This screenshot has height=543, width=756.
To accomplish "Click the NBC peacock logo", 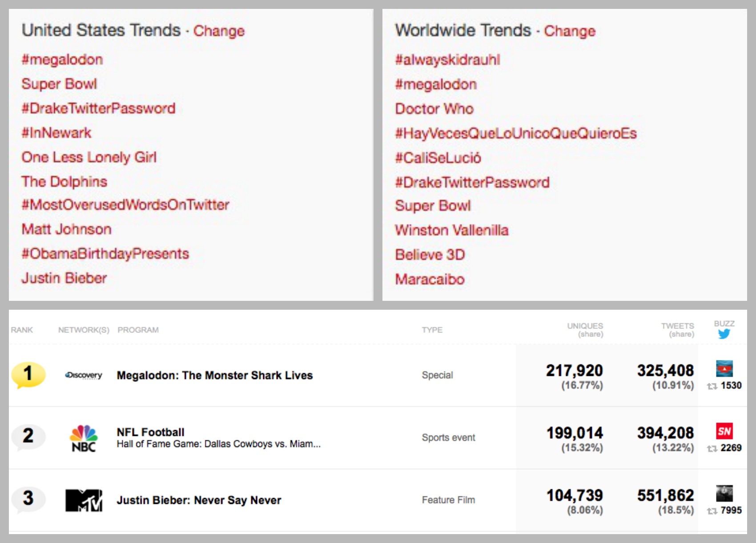I will (x=84, y=438).
